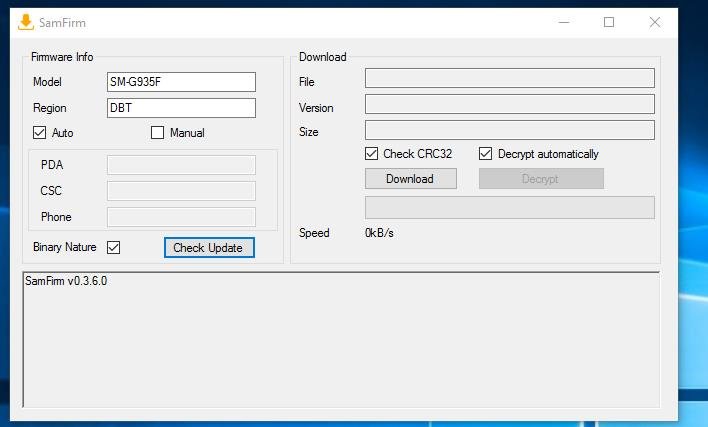708x427 pixels.
Task: Click the log line SamFirm v0.3.6.0
Action: (x=66, y=281)
